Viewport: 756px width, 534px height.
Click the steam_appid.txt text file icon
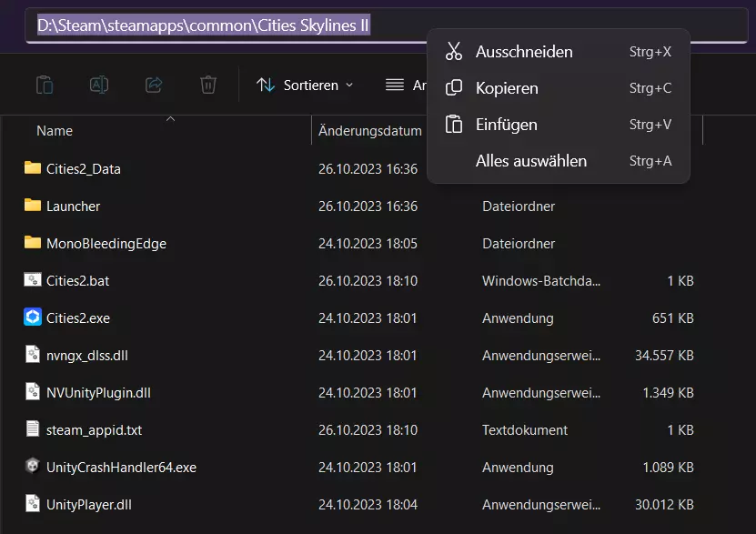pos(33,429)
